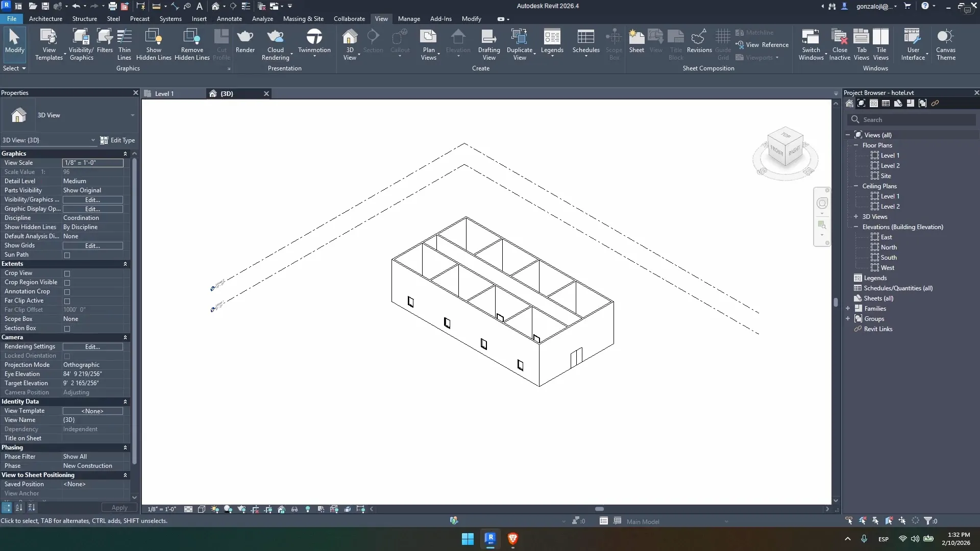The width and height of the screenshot is (980, 551).
Task: Click the Rendering Settings Edit button
Action: pos(92,347)
